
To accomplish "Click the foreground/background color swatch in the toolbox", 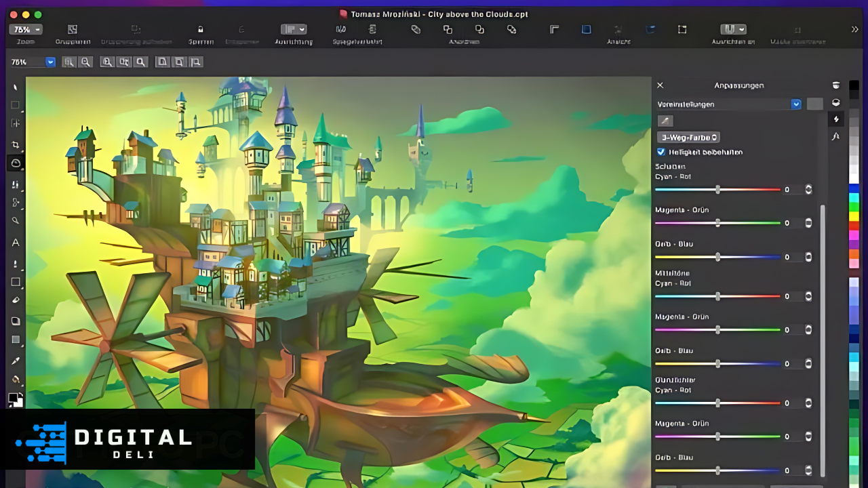I will pyautogui.click(x=15, y=400).
